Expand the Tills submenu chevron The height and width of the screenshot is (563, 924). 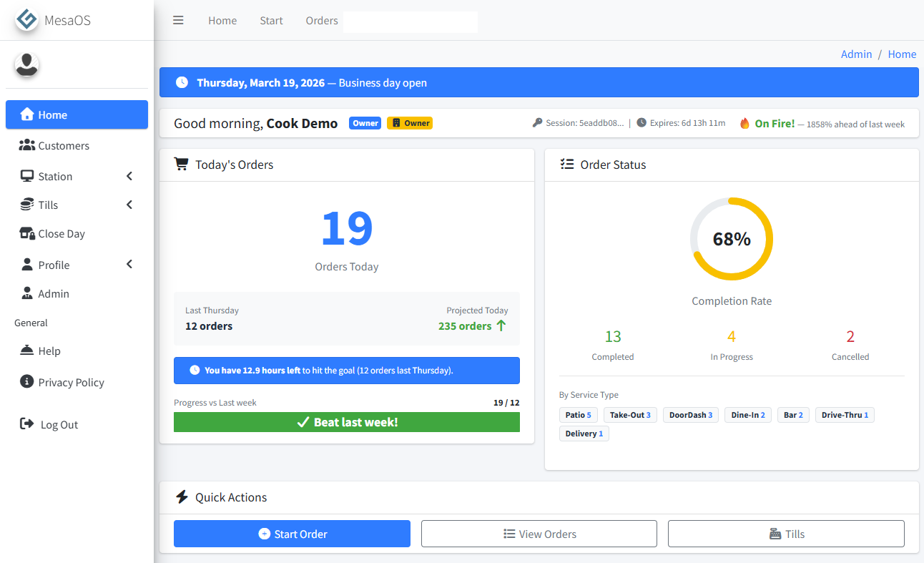(x=129, y=205)
